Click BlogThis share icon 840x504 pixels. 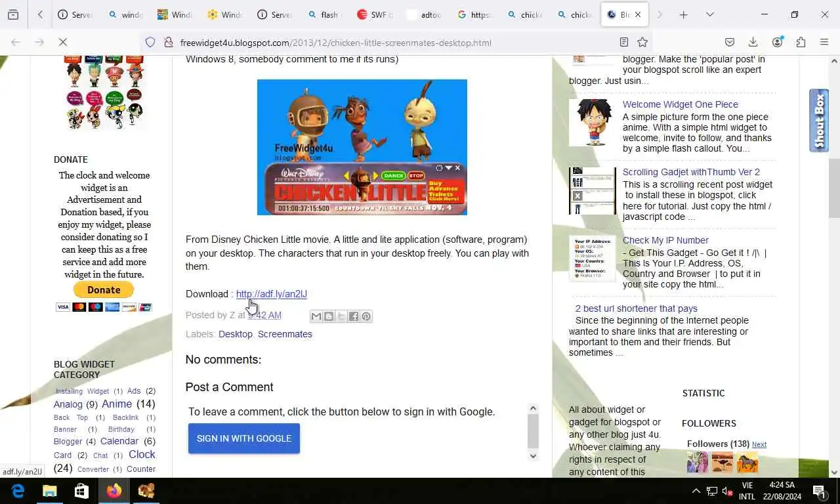click(329, 316)
